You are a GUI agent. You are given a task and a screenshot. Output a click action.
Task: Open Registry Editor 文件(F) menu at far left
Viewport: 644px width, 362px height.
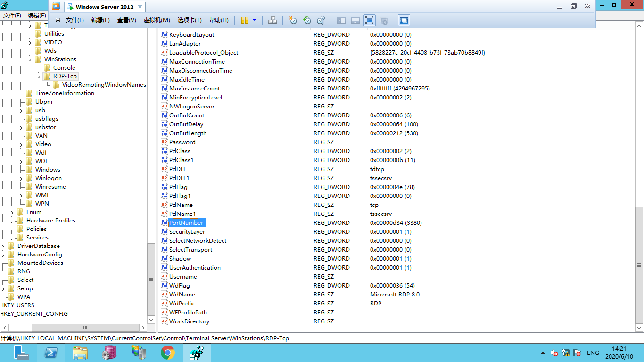click(12, 16)
